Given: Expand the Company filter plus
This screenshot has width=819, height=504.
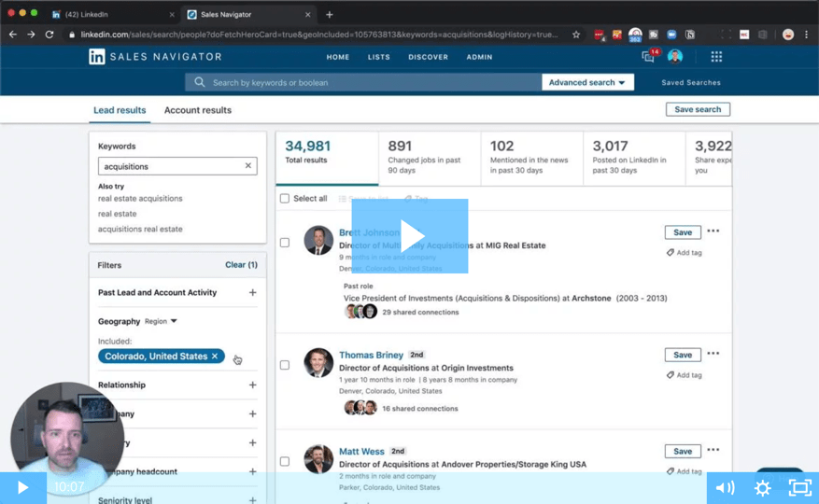Looking at the screenshot, I should point(252,413).
